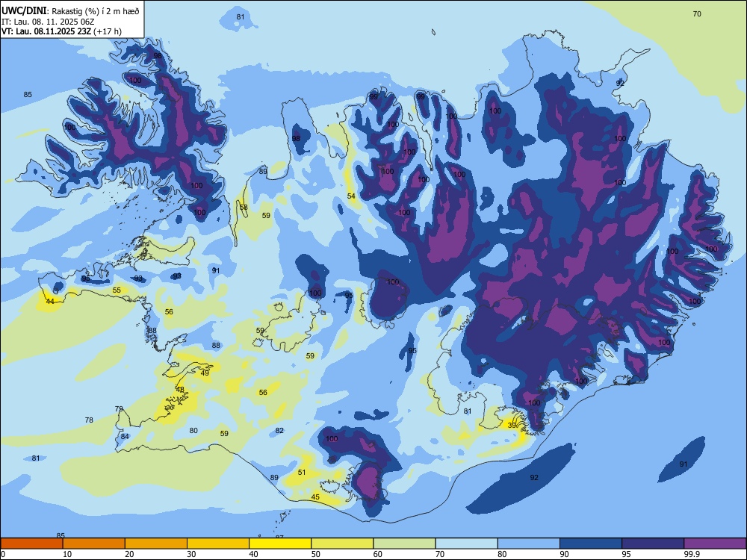
Task: Click the 10–20 orange legend swatch
Action: pyautogui.click(x=94, y=544)
